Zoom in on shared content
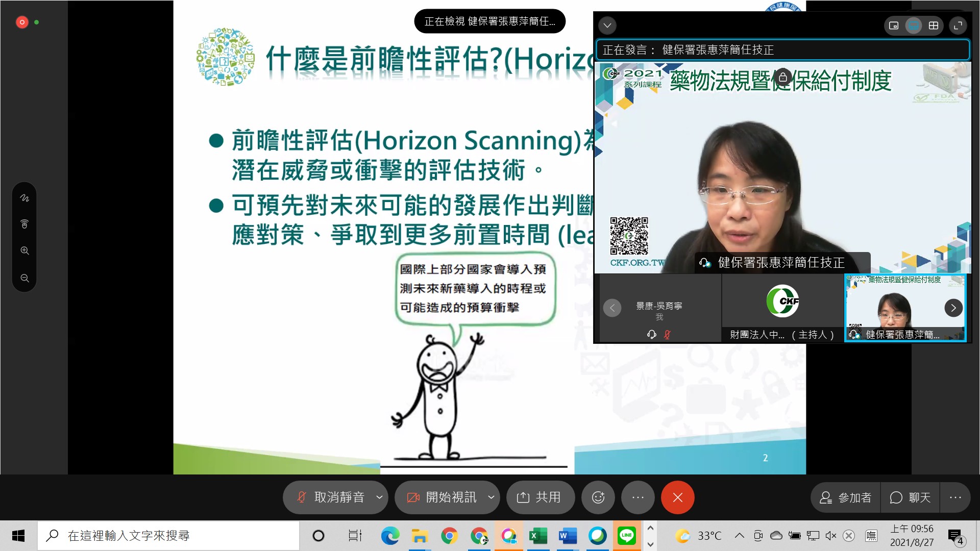Screen dimensions: 980x551 point(24,251)
